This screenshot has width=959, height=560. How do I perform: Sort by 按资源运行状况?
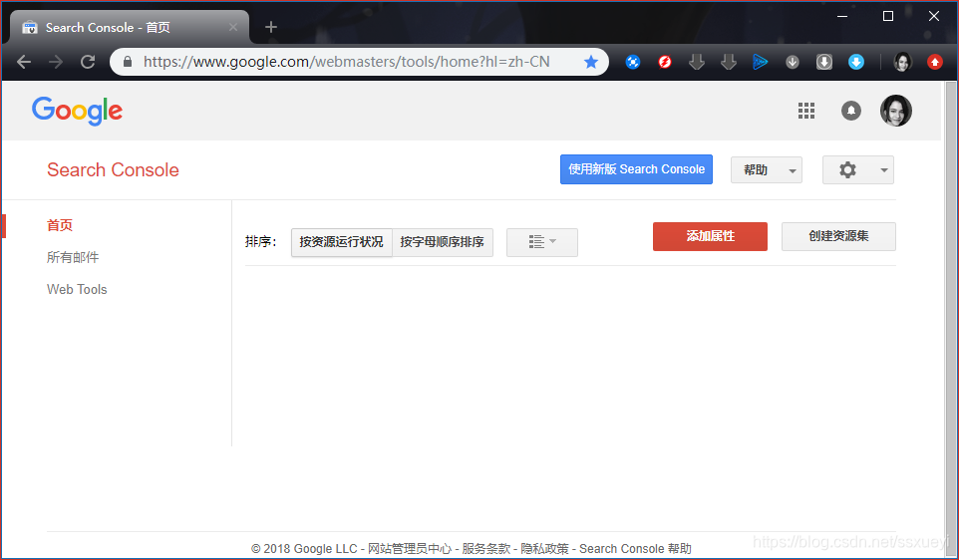click(x=341, y=242)
